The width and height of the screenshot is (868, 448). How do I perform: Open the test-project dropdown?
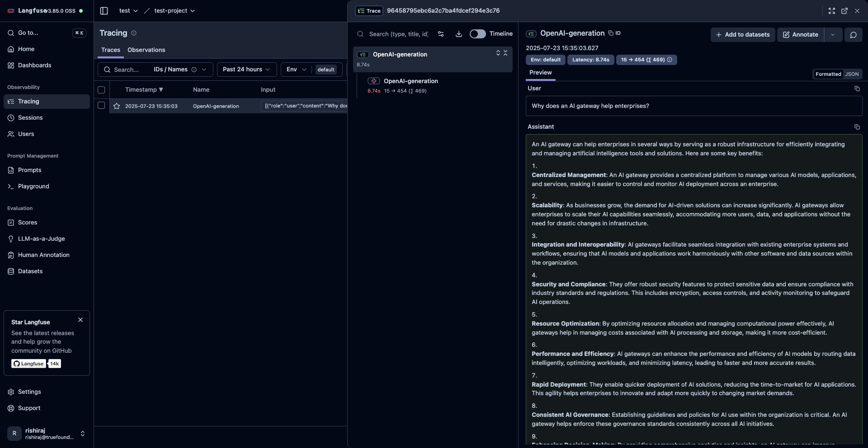(175, 11)
